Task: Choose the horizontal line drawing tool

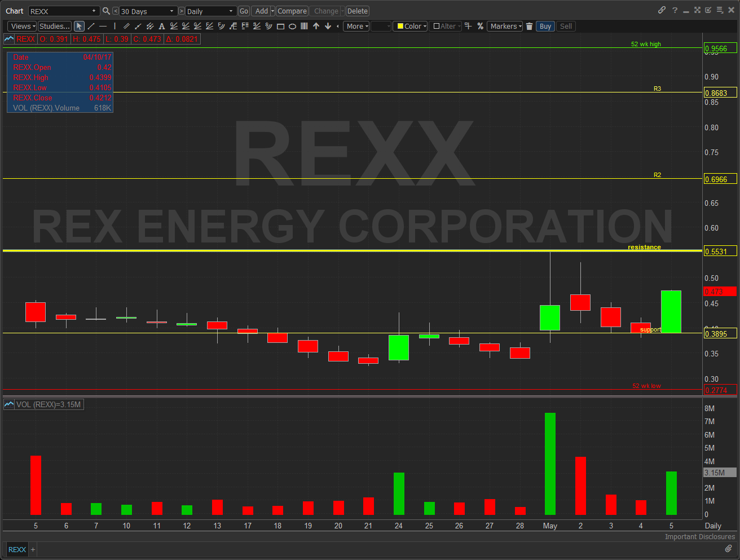Action: [x=103, y=26]
